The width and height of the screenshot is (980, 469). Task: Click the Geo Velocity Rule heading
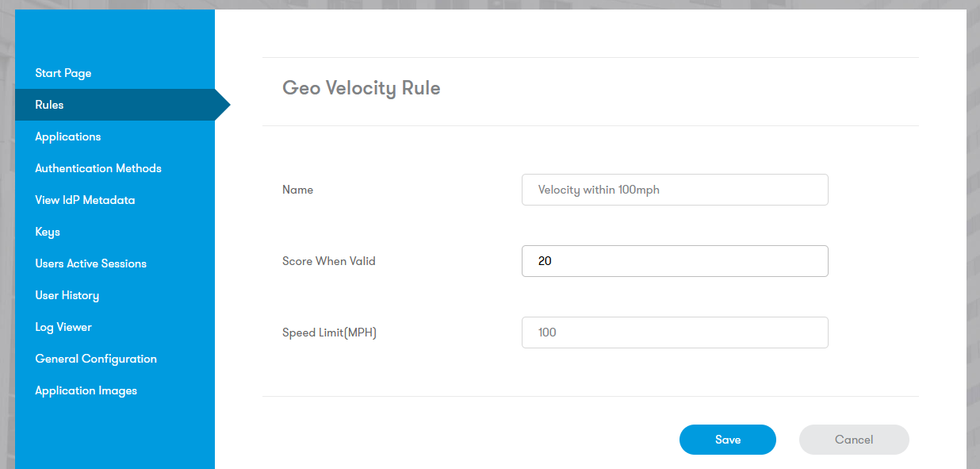pos(361,87)
